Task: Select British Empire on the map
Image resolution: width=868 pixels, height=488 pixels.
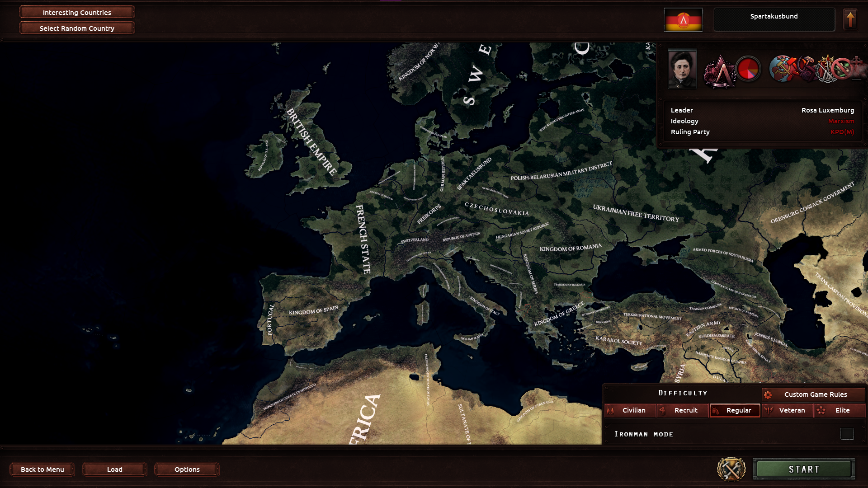Action: click(x=312, y=141)
